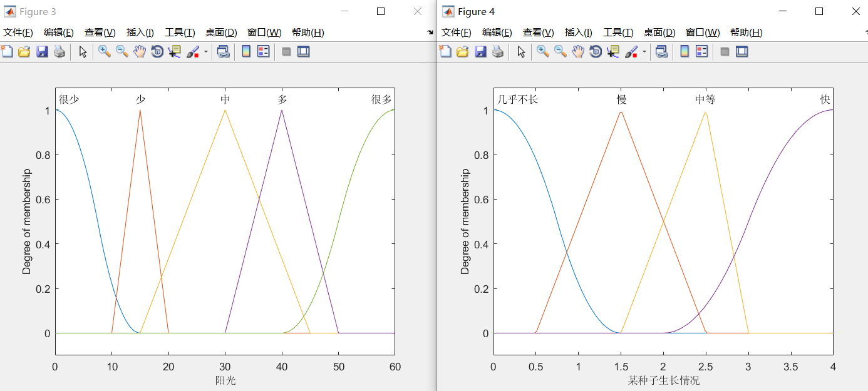Open 文件(F) menu in Figure 3
868x391 pixels.
pyautogui.click(x=18, y=33)
